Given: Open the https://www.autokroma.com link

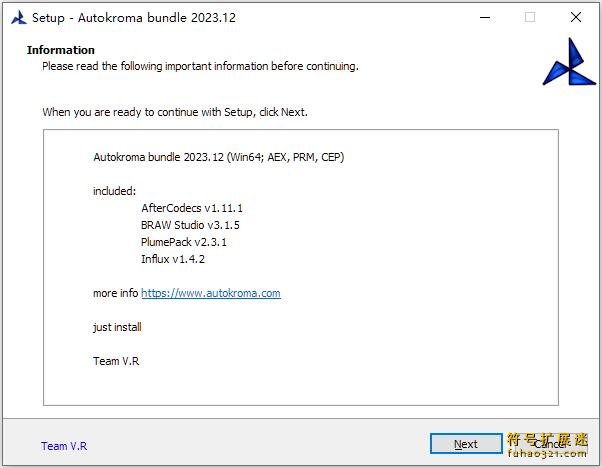Looking at the screenshot, I should [211, 293].
